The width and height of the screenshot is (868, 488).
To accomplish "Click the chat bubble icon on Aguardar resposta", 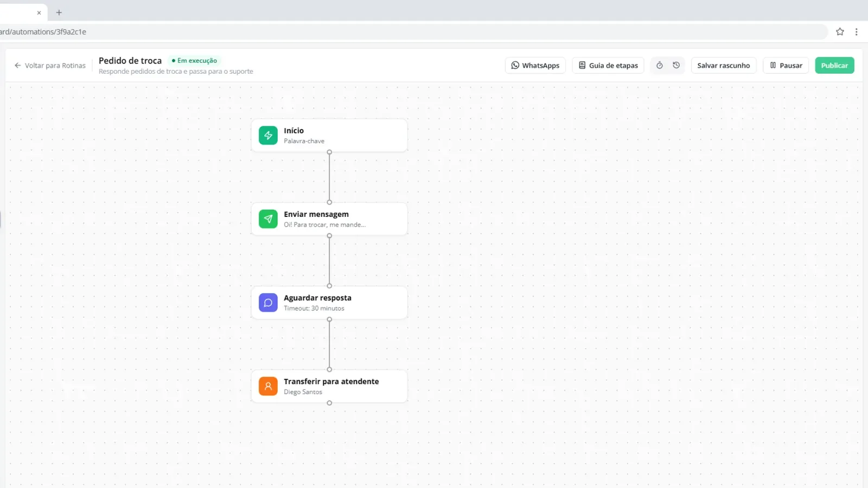I will (268, 303).
